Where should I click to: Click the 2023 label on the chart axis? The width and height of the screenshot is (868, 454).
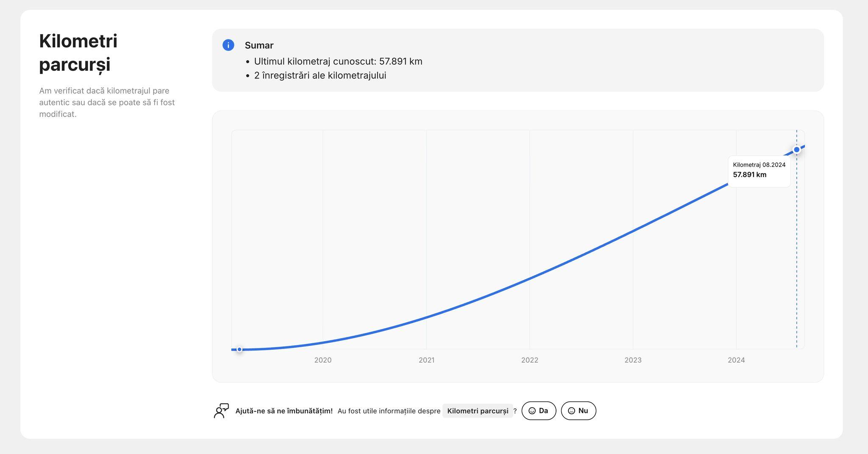633,360
